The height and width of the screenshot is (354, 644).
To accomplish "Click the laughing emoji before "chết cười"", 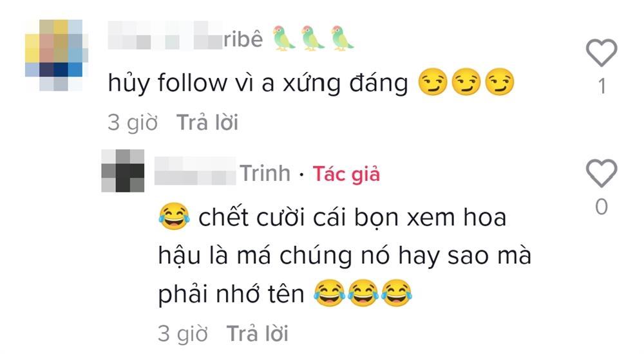I will click(174, 216).
